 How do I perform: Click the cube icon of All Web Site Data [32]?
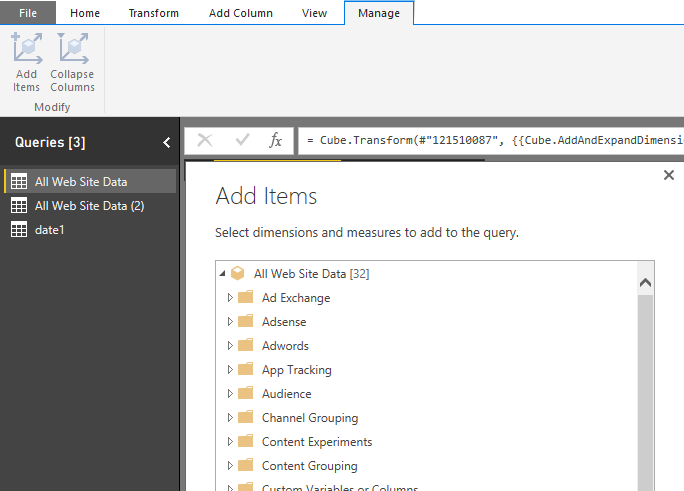(x=238, y=273)
